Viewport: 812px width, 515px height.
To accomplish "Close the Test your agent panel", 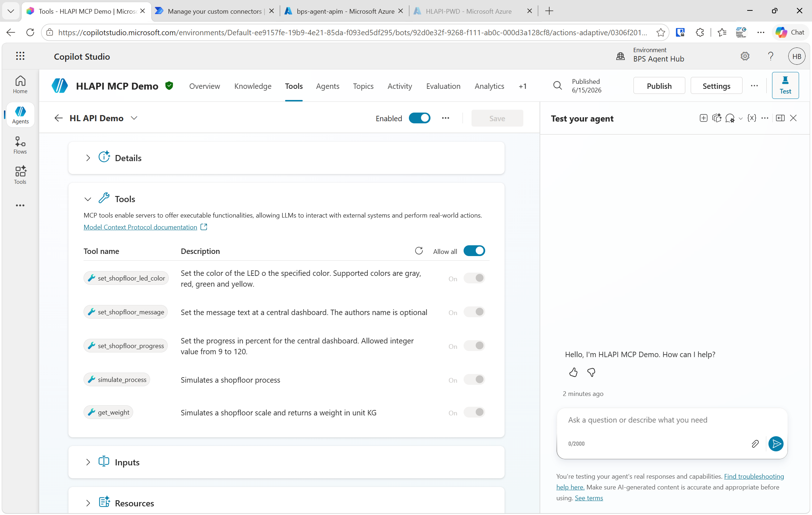I will click(793, 118).
